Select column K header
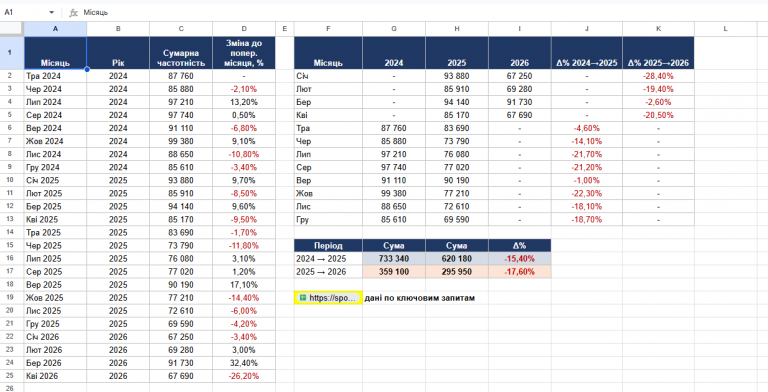Screen dimensions: 768x392 658,29
